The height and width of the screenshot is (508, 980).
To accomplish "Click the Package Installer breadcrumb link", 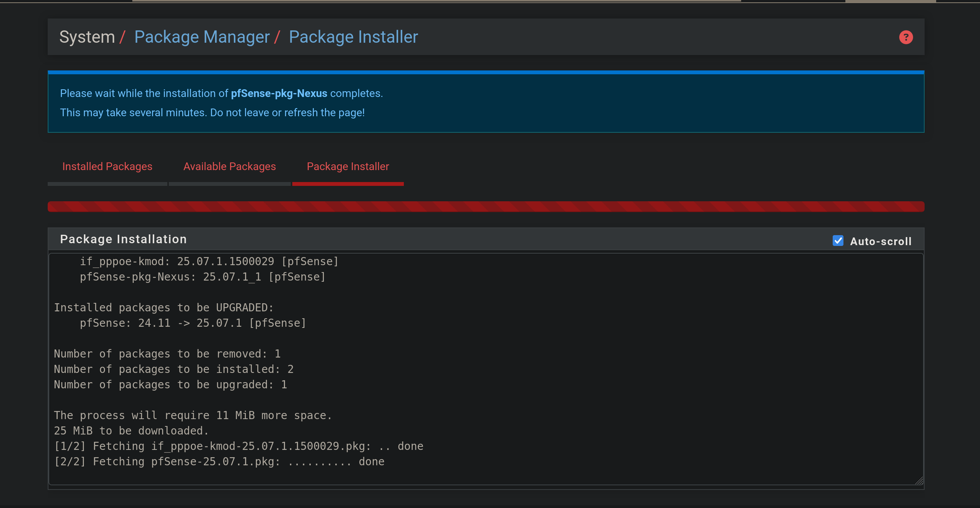I will click(353, 37).
